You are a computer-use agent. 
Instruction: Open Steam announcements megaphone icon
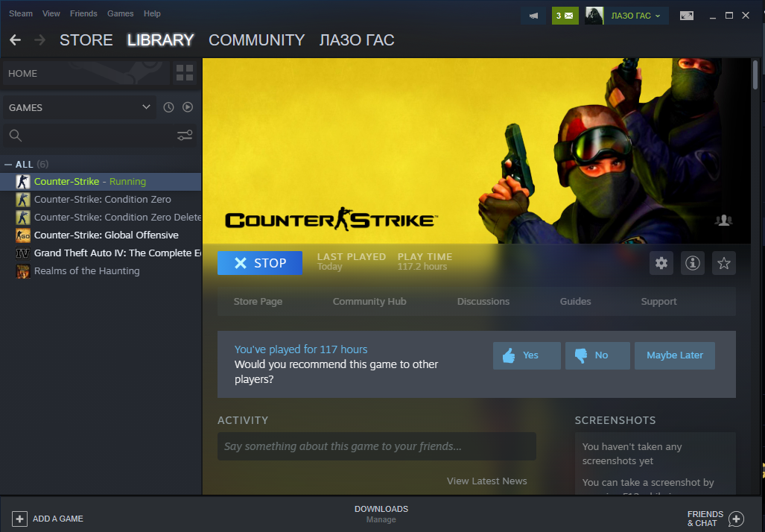point(533,16)
